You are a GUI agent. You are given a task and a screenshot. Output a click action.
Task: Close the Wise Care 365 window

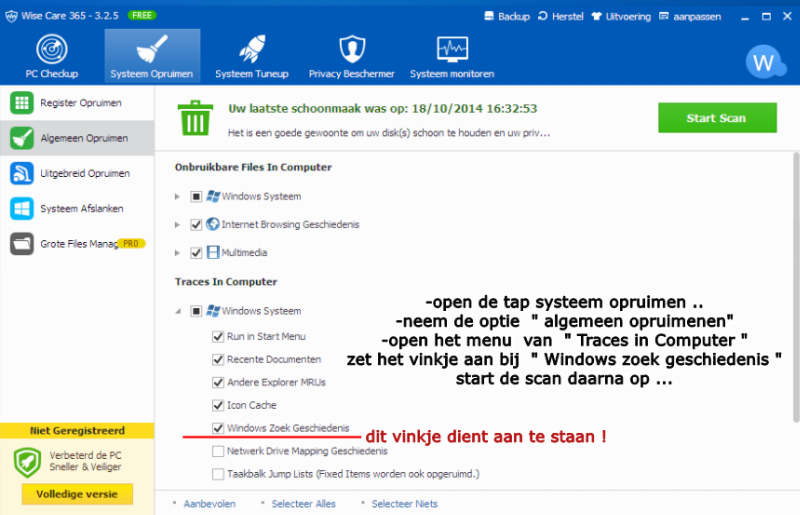point(787,16)
